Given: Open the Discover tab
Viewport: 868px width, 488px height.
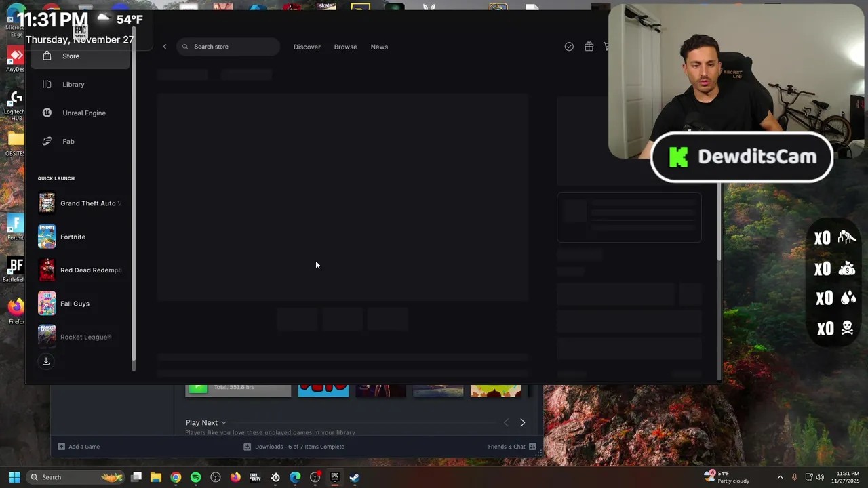Looking at the screenshot, I should pos(307,47).
